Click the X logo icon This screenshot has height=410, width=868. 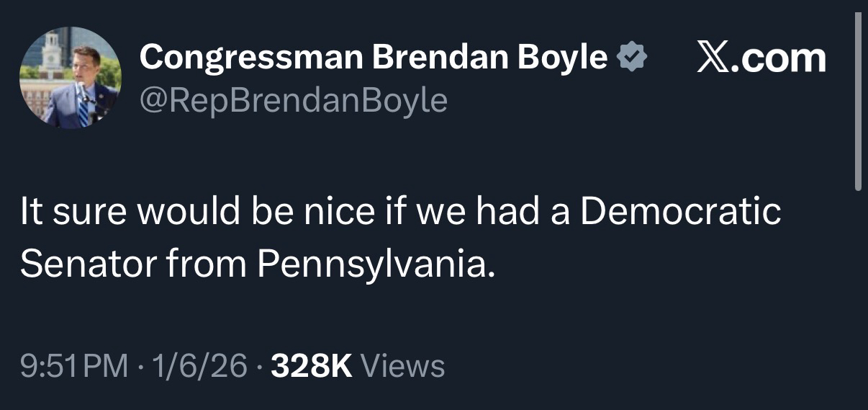pos(714,58)
